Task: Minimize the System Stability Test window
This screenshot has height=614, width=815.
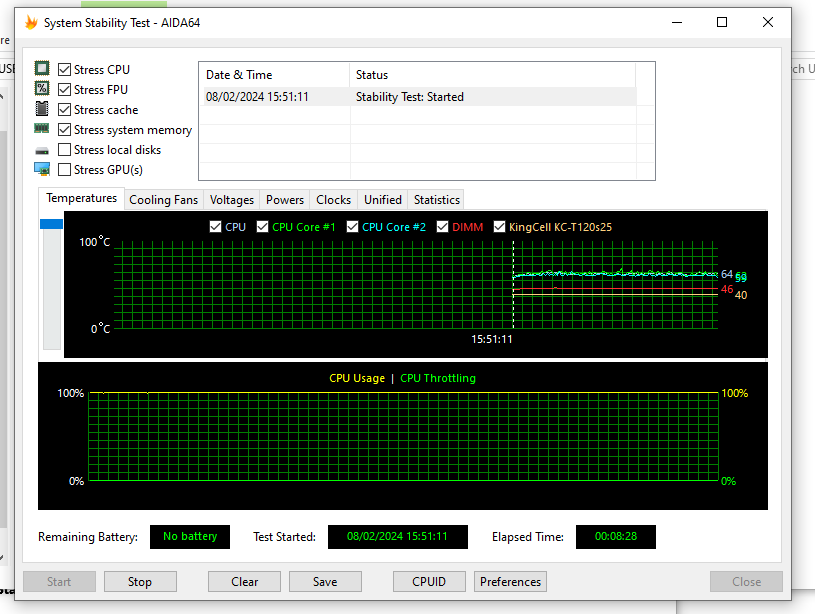Action: 677,22
